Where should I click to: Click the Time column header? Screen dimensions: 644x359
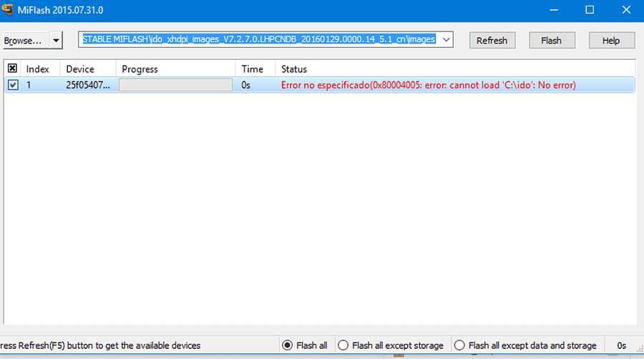(x=255, y=69)
